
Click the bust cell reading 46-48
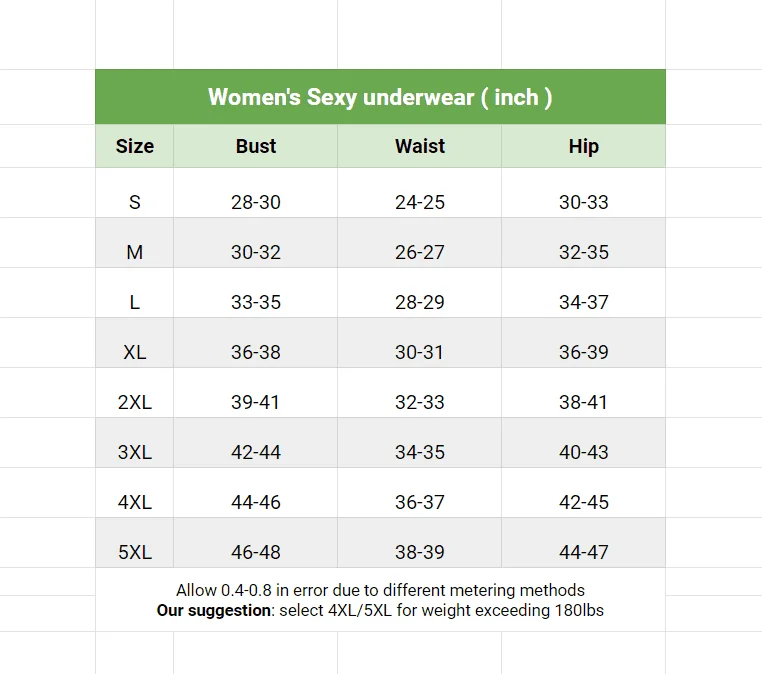pyautogui.click(x=256, y=552)
